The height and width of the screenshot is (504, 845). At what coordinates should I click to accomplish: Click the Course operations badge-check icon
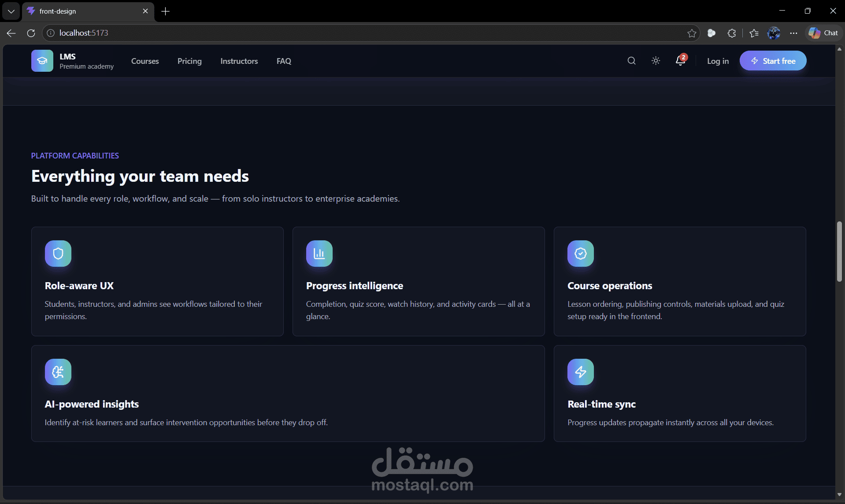[581, 254]
